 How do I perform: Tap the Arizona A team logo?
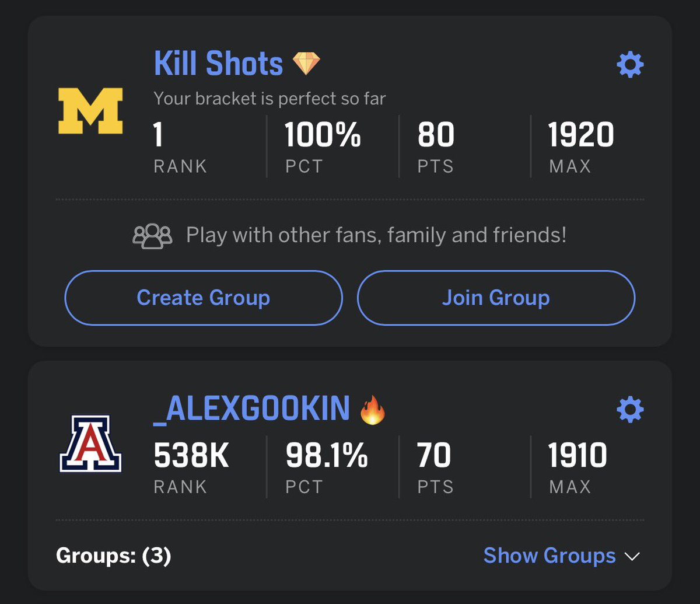(x=90, y=444)
